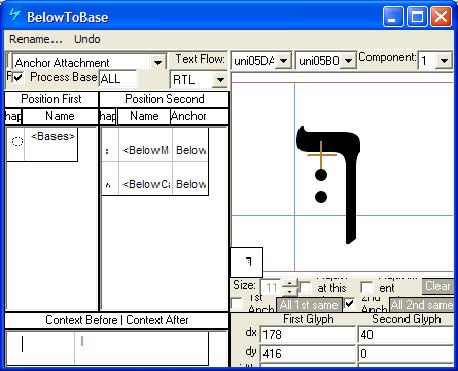This screenshot has height=371, width=458.
Task: Click Name column under Position Second
Action: coord(144,116)
